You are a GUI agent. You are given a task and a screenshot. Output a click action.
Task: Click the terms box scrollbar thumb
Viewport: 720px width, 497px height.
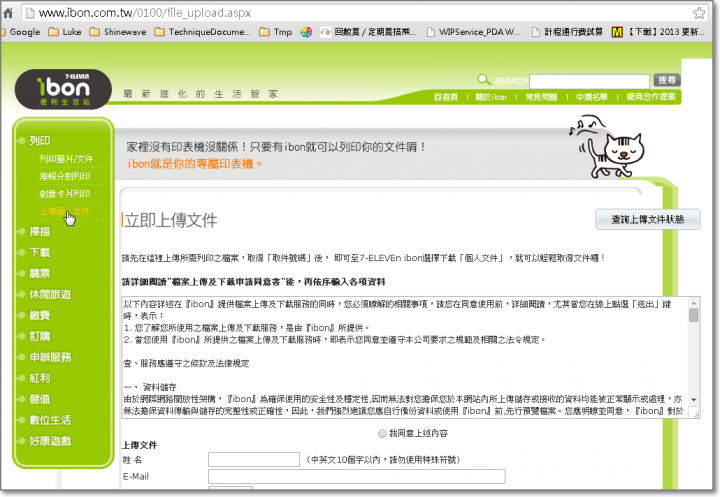693,316
